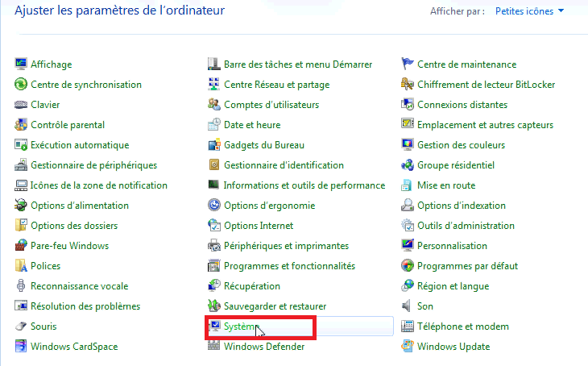Open the Comptes d'utilisateurs icon

coord(213,104)
